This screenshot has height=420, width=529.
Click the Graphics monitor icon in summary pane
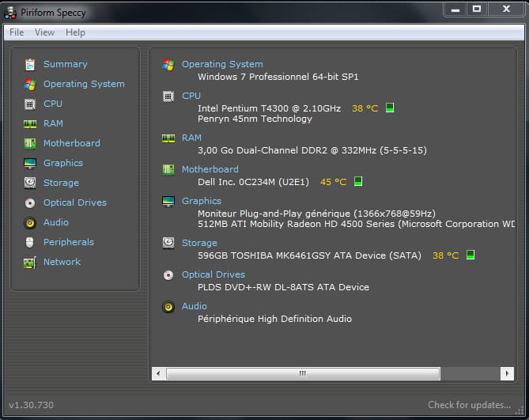pos(168,201)
